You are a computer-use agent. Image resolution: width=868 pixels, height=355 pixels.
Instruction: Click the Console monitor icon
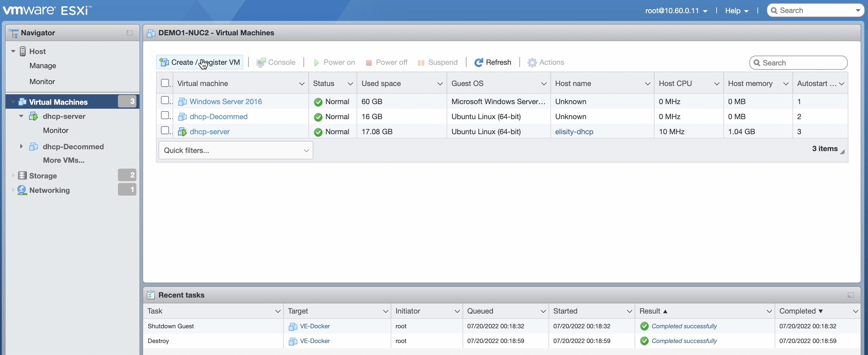click(x=260, y=63)
